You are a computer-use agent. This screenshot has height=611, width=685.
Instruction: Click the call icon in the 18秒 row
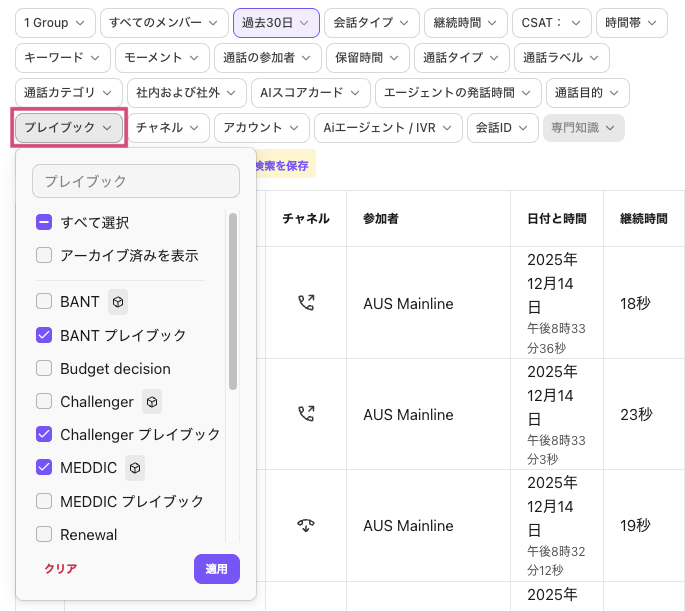tap(306, 302)
